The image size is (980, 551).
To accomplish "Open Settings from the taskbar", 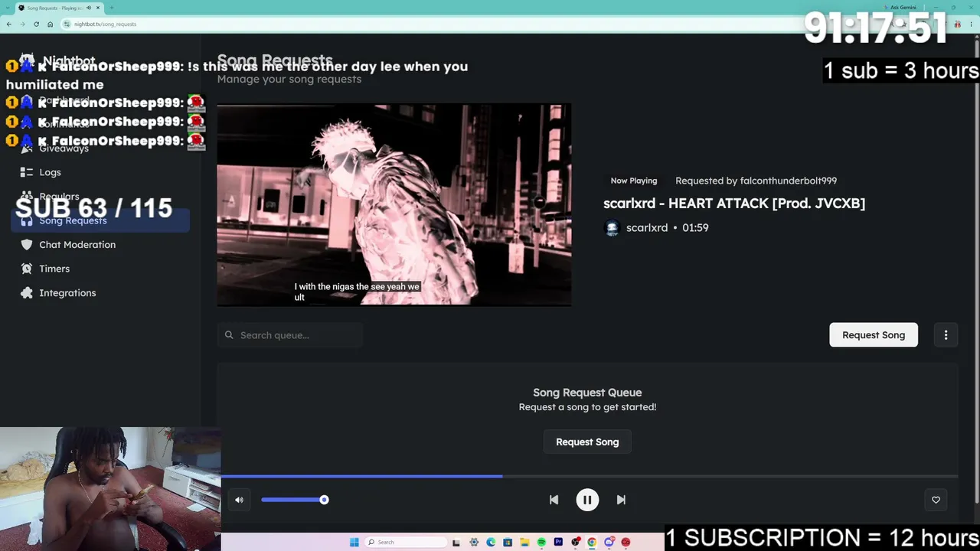I will click(474, 543).
